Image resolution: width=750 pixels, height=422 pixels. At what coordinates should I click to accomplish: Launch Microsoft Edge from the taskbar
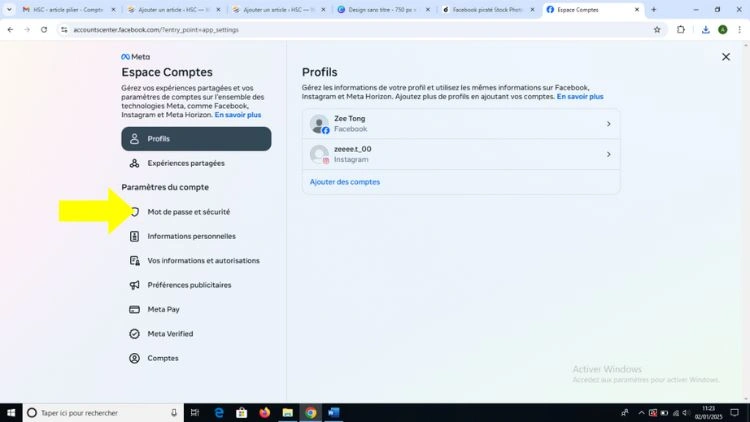coord(219,412)
